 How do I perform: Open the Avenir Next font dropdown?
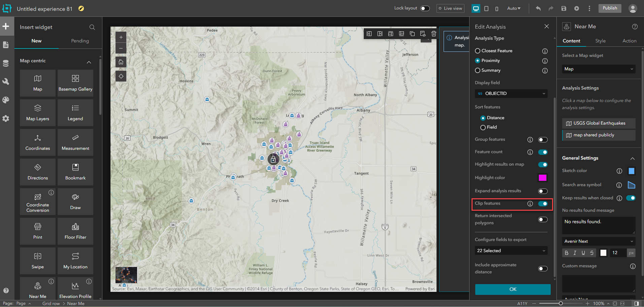[x=599, y=241]
